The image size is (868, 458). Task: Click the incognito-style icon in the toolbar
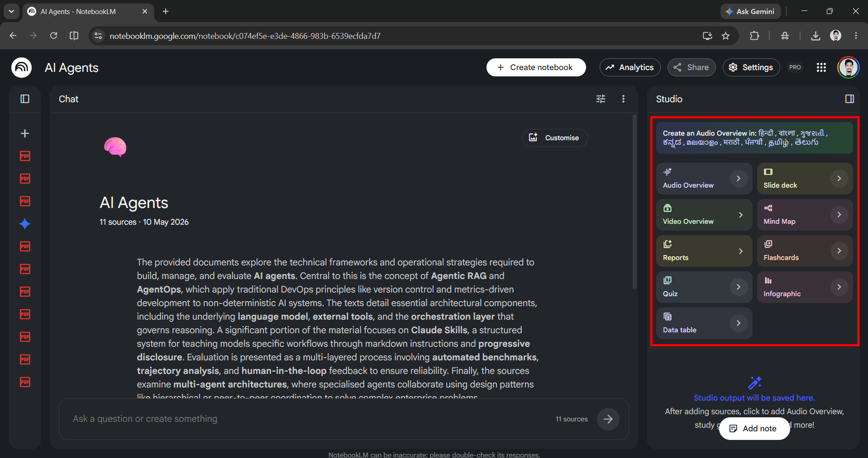point(785,36)
